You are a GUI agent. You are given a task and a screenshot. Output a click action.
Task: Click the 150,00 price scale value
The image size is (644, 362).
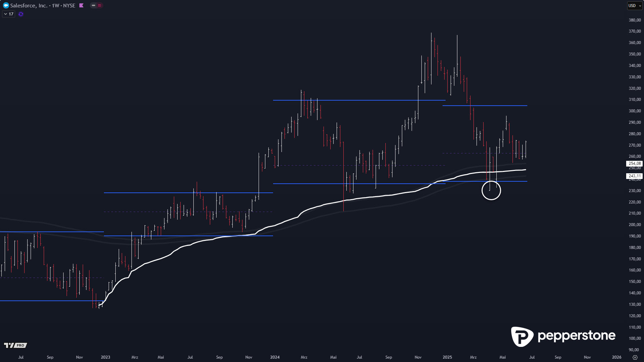(635, 282)
